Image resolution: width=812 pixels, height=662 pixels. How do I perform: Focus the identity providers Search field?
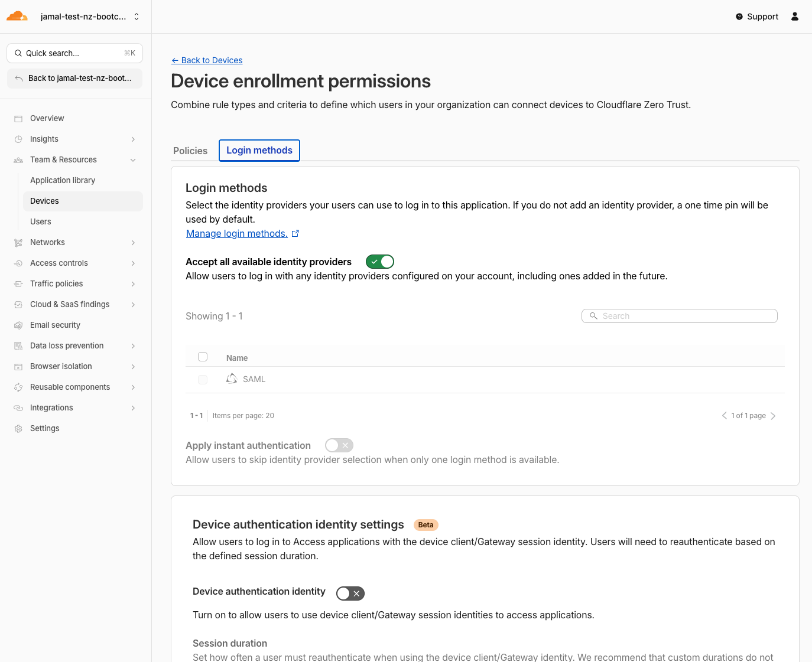click(x=680, y=316)
